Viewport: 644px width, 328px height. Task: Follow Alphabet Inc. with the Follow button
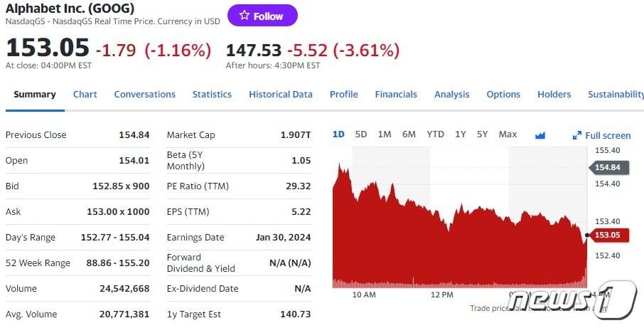click(x=262, y=16)
